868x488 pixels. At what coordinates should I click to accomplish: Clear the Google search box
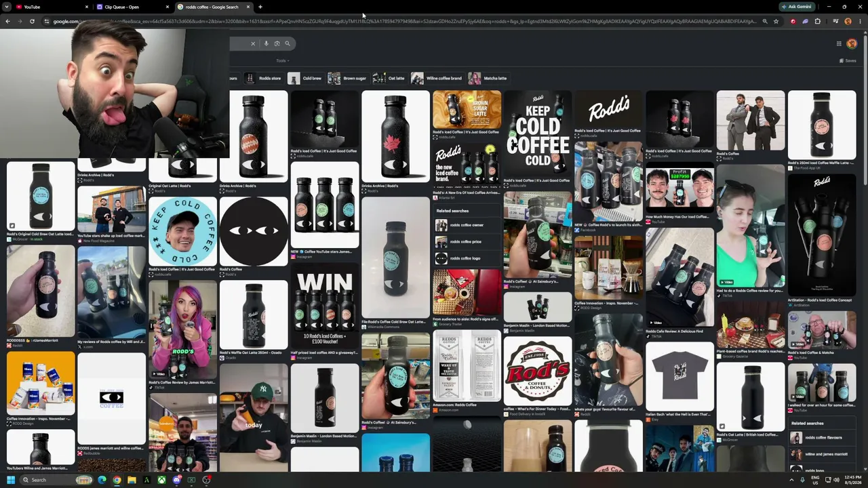click(x=253, y=43)
